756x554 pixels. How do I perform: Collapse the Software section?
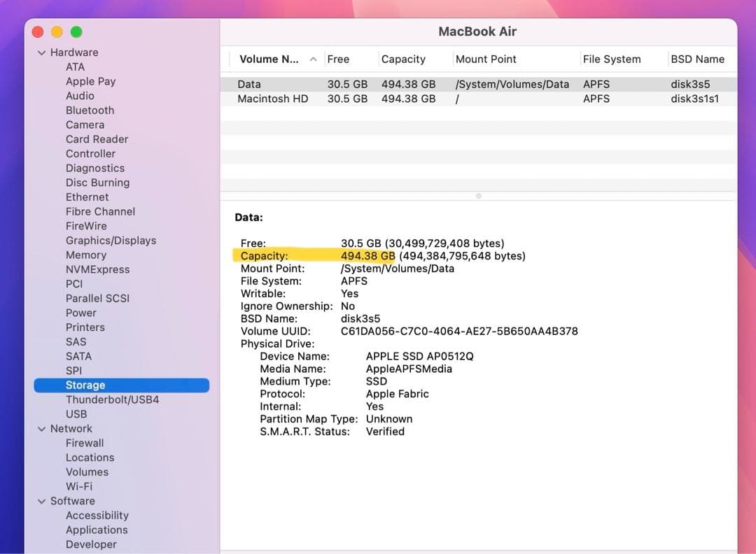coord(42,501)
